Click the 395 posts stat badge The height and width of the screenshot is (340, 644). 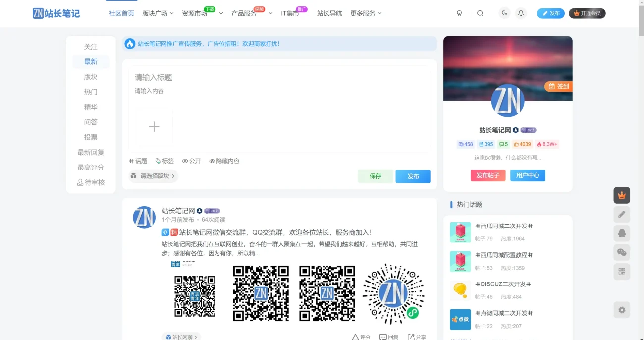point(485,144)
